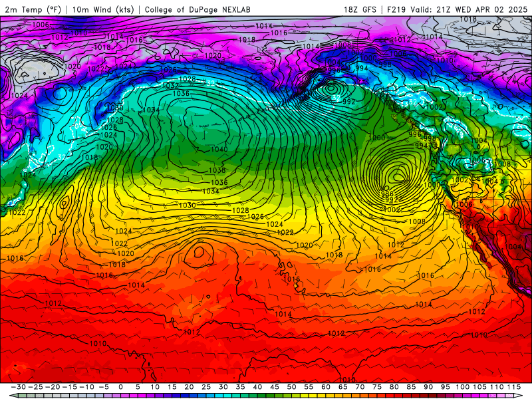Select the 15 value on the temperature scale
This screenshot has width=532, height=399.
172,387
